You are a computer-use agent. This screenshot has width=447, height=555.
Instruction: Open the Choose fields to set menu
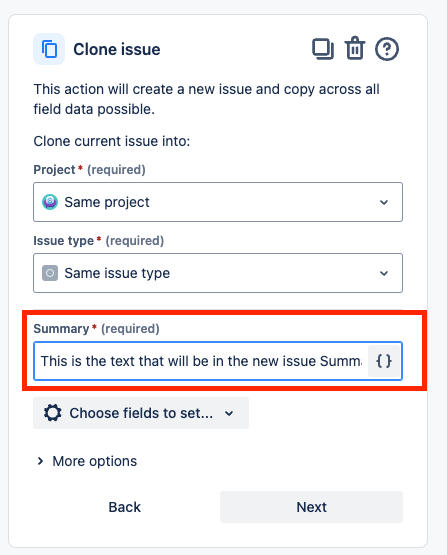[141, 413]
